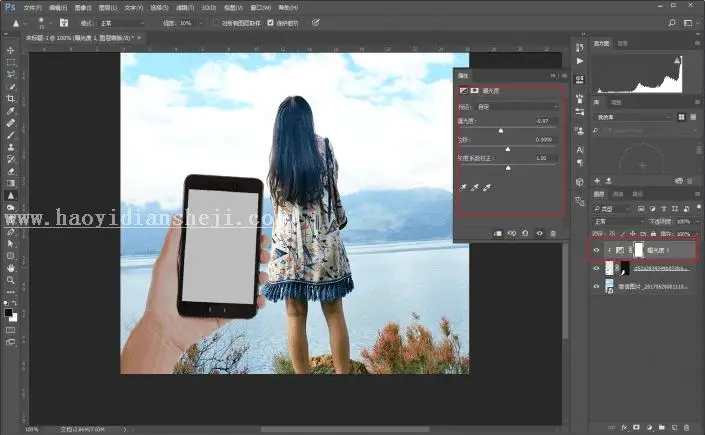Select the Healing Brush tool
The image size is (705, 435).
(x=10, y=123)
